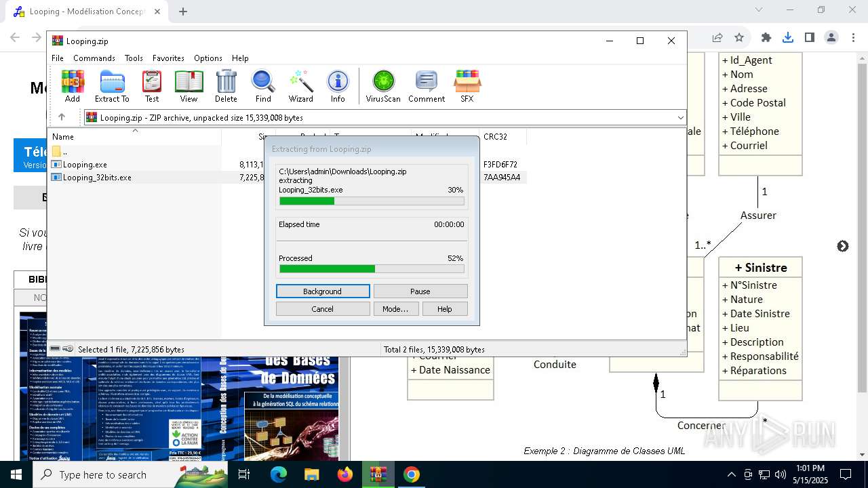The image size is (868, 488).
Task: Click the Add toolbar icon in WinRAR
Action: pyautogui.click(x=73, y=86)
